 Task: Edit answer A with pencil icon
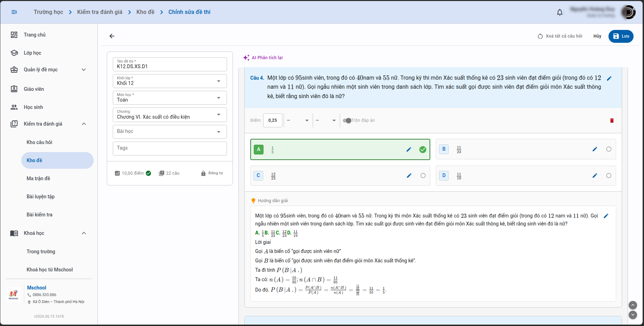(409, 150)
